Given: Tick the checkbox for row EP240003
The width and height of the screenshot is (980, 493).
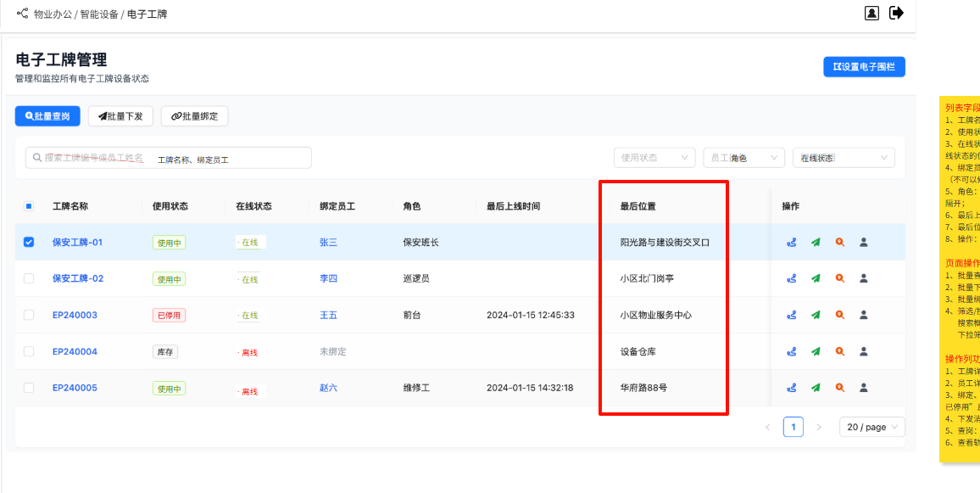Looking at the screenshot, I should click(29, 315).
